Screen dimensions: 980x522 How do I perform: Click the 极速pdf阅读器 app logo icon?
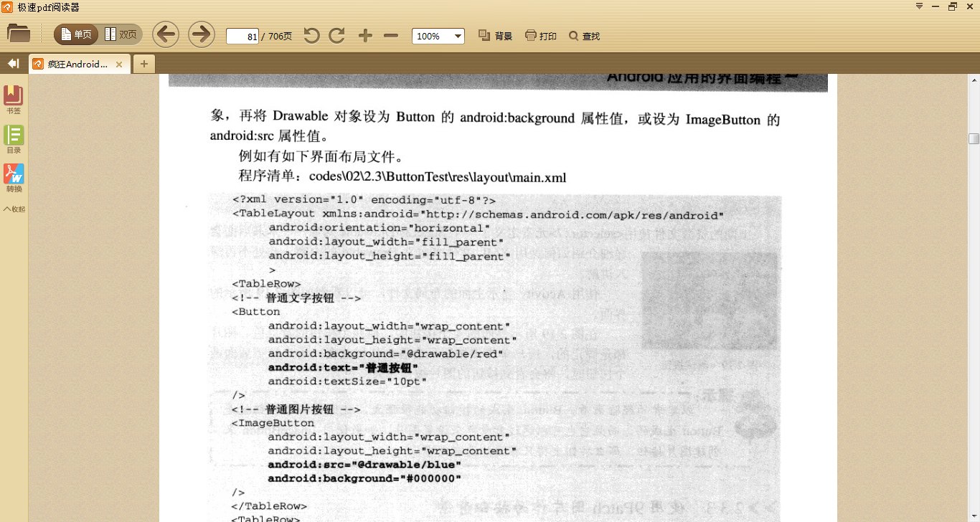coord(7,7)
